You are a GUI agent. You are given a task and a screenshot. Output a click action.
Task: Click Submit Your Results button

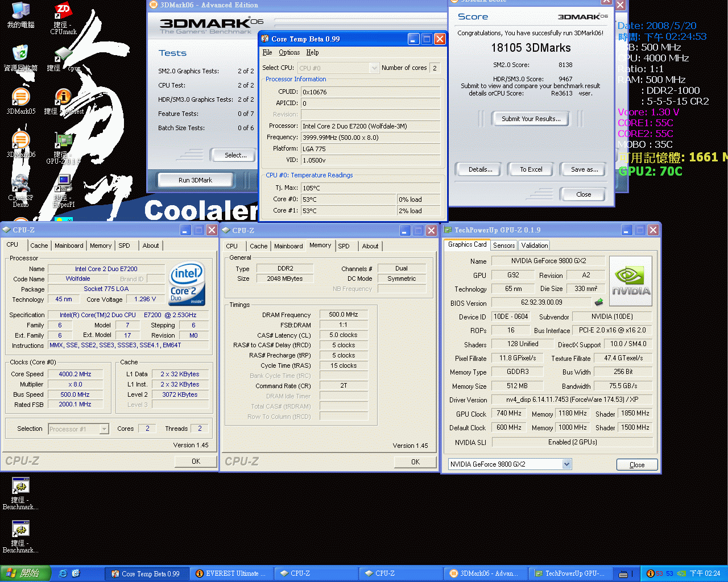click(531, 118)
